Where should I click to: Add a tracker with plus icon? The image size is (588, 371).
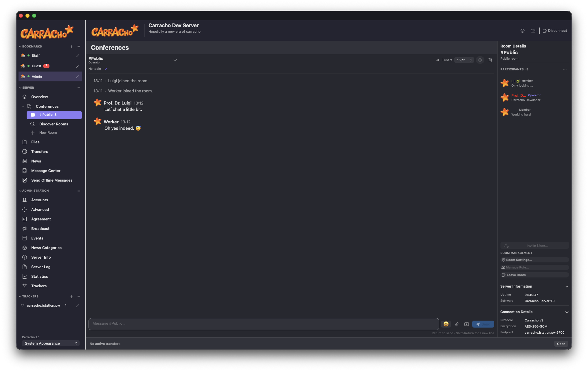(71, 297)
